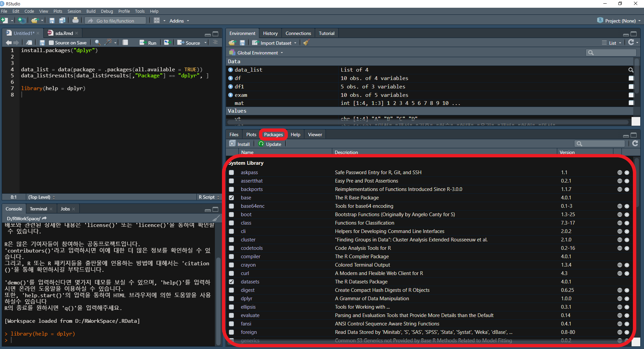
Task: Click the New File icon in main toolbar
Action: pos(5,21)
